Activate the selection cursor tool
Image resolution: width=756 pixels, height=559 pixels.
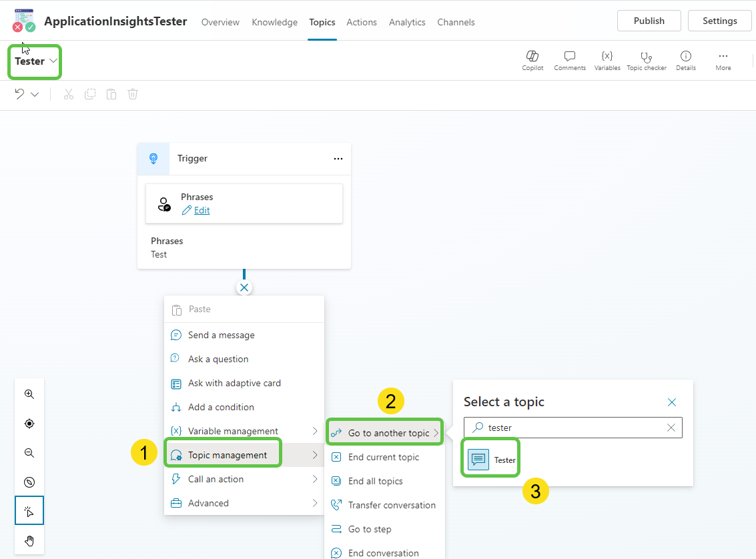point(29,512)
